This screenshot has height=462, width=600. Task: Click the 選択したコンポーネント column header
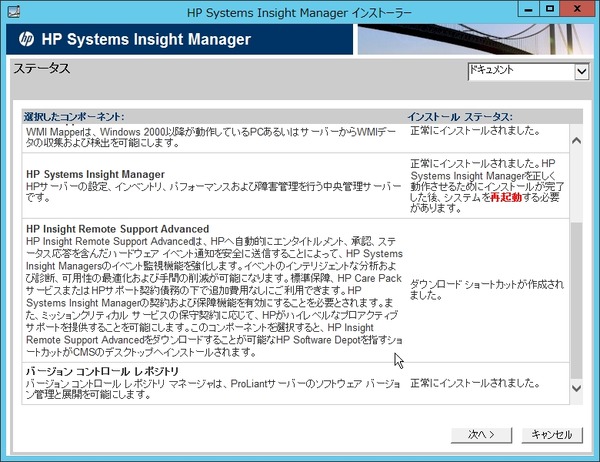pyautogui.click(x=74, y=116)
